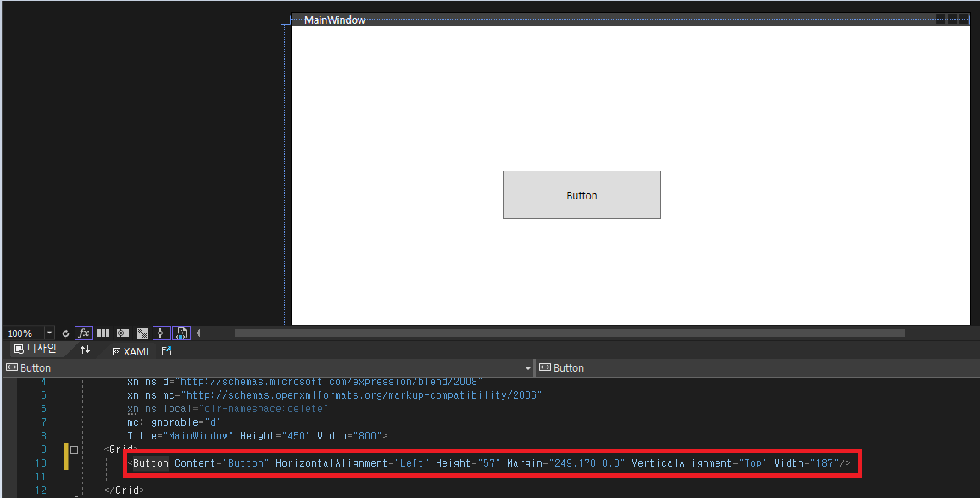980x498 pixels.
Task: Show the snap grid icon
Action: (x=103, y=333)
